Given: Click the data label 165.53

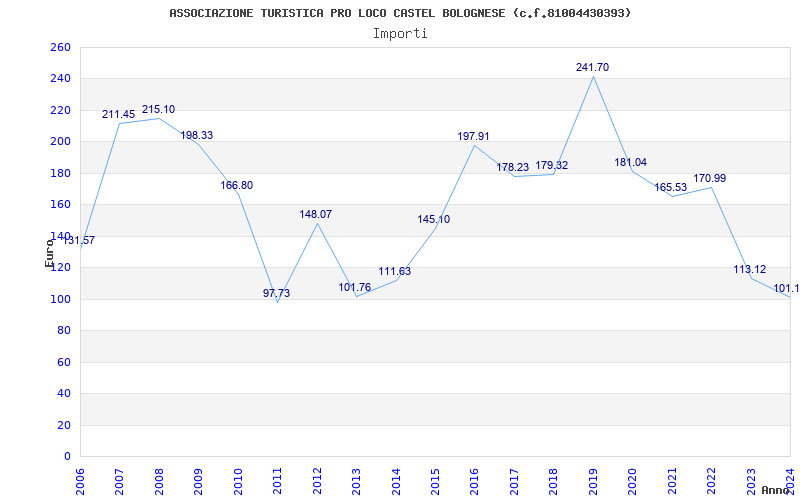Looking at the screenshot, I should click(x=671, y=187).
